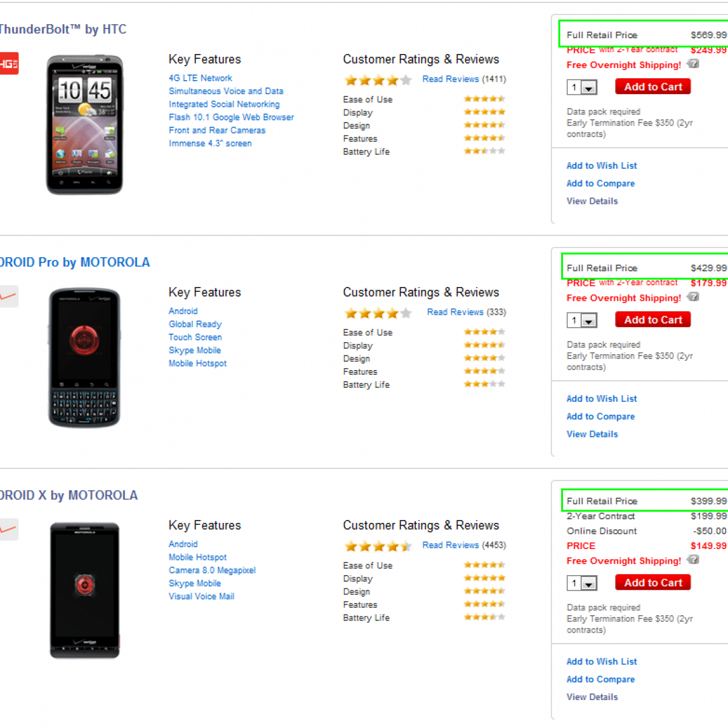Click the DROID X overall star rating
Image resolution: width=728 pixels, height=728 pixels.
click(x=378, y=546)
